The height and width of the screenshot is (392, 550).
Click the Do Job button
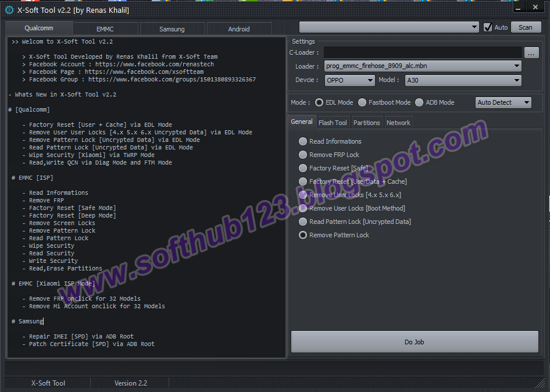414,341
